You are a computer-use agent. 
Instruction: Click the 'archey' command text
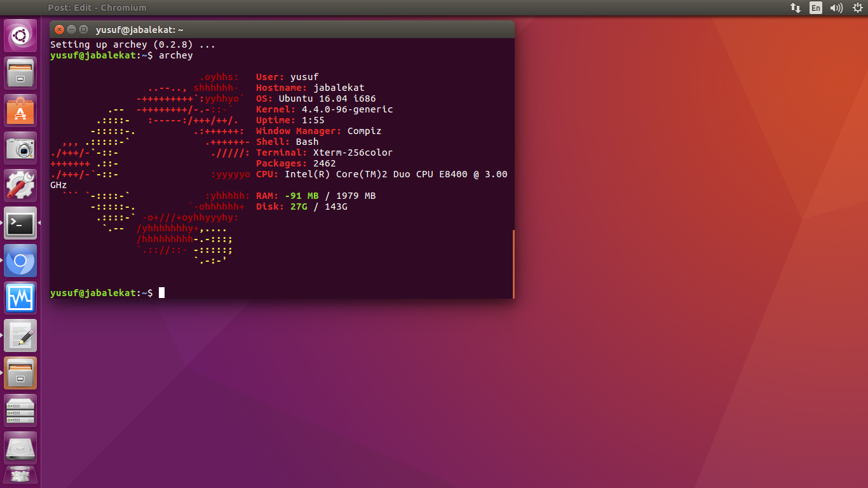[176, 55]
